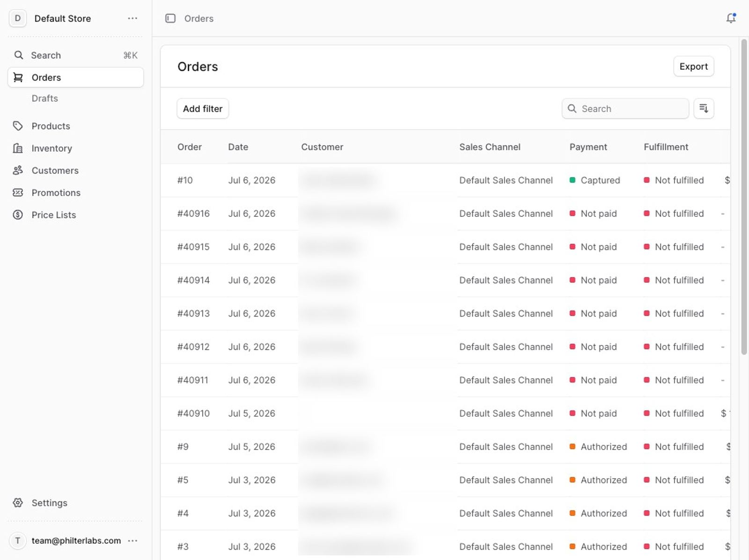Click Captured status on order #10
749x560 pixels.
595,180
